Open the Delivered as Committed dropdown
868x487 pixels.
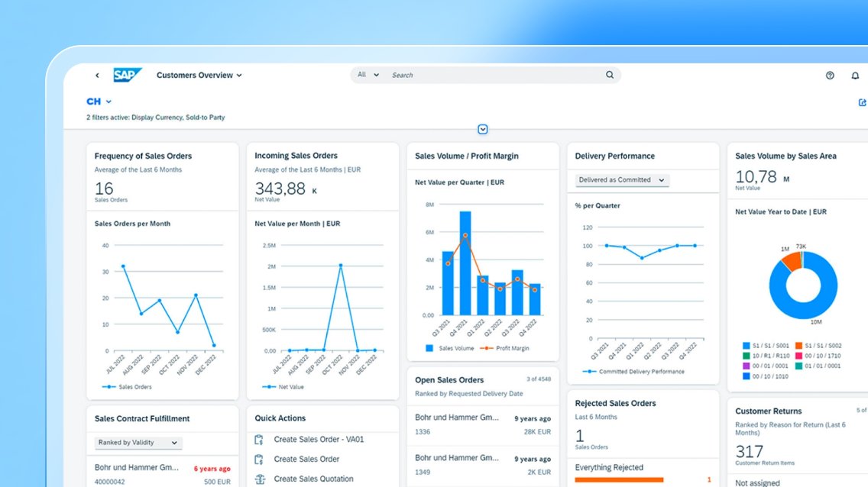(x=622, y=180)
